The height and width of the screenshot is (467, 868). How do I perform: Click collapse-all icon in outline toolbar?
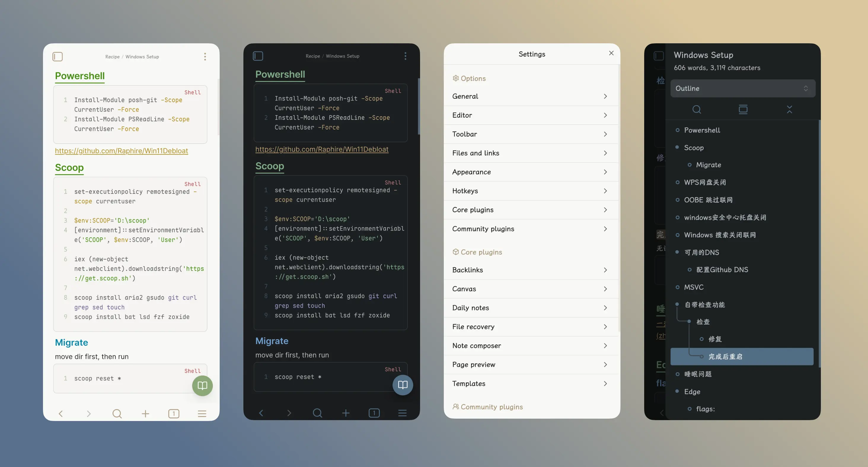[789, 109]
